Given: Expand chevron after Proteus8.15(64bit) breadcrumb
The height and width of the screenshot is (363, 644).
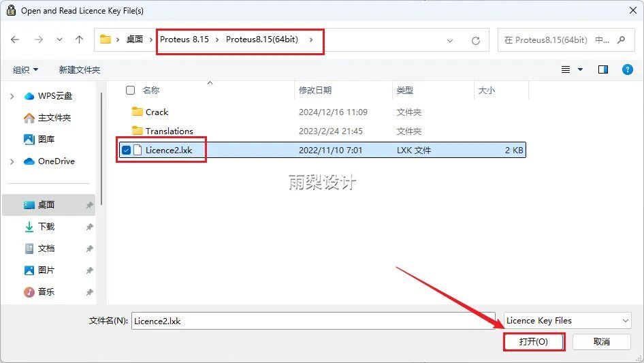Looking at the screenshot, I should [x=311, y=40].
